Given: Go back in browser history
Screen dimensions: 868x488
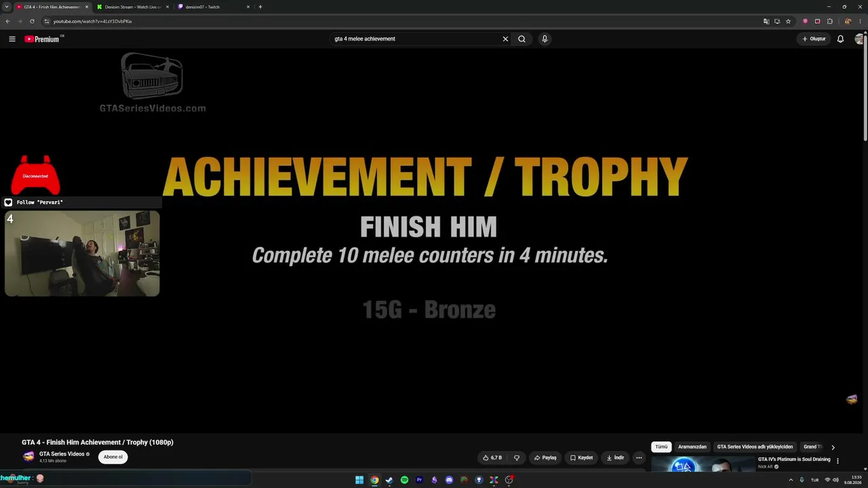Looking at the screenshot, I should coord(7,21).
